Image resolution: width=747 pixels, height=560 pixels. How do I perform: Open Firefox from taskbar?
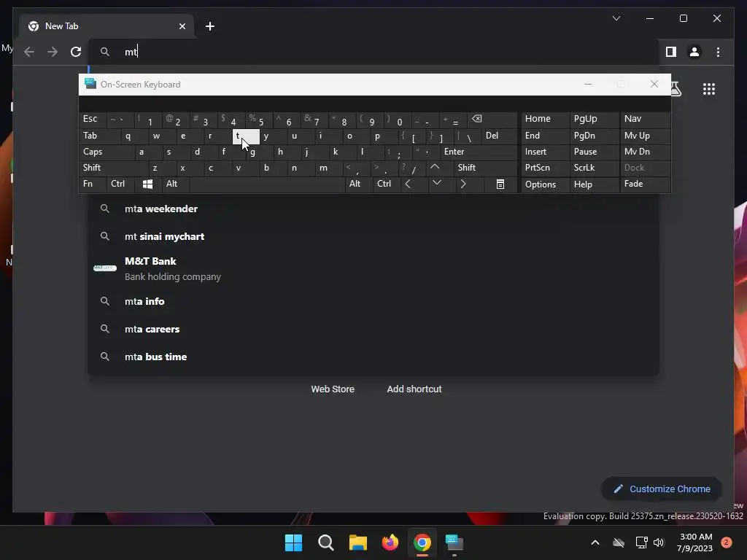pyautogui.click(x=390, y=542)
